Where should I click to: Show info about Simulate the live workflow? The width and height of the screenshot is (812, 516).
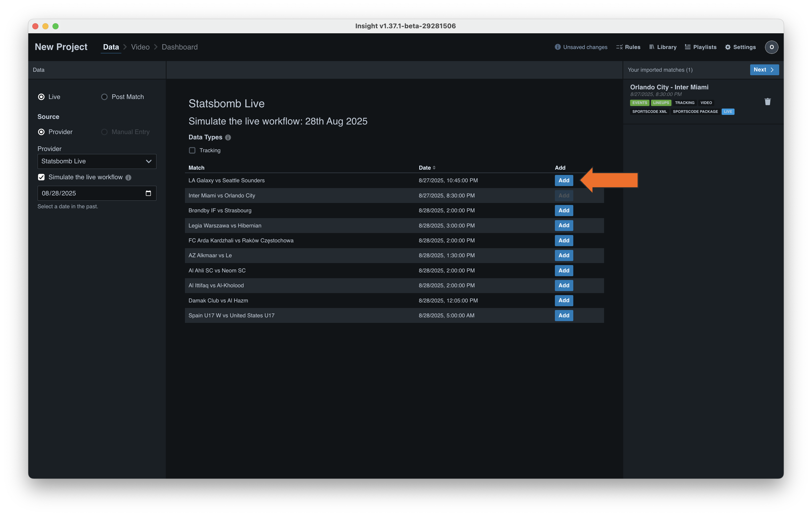(x=128, y=177)
